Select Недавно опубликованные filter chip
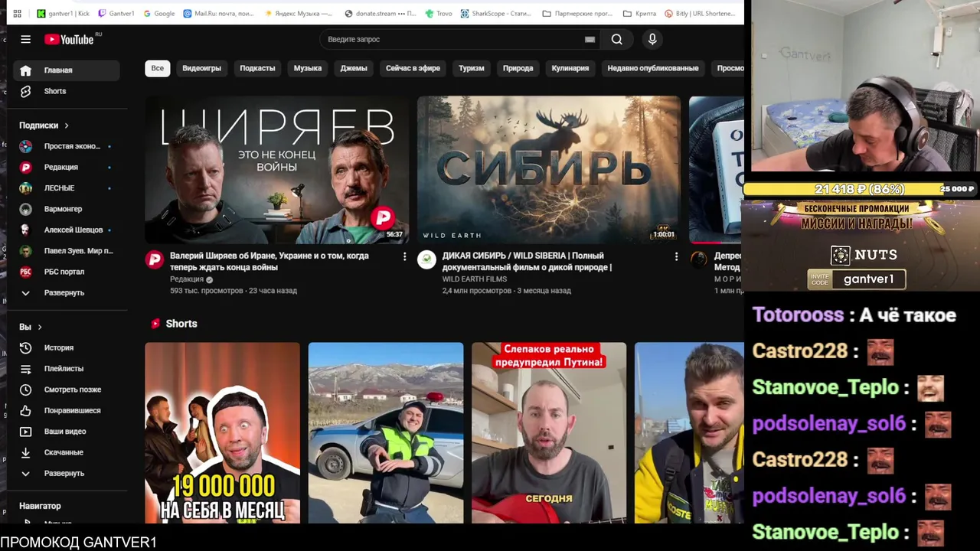Screen dimensions: 980x551 653,68
